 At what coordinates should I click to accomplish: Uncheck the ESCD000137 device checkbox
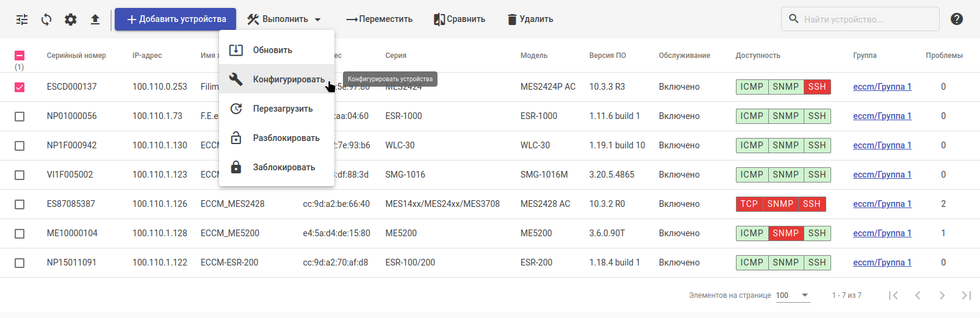[20, 87]
